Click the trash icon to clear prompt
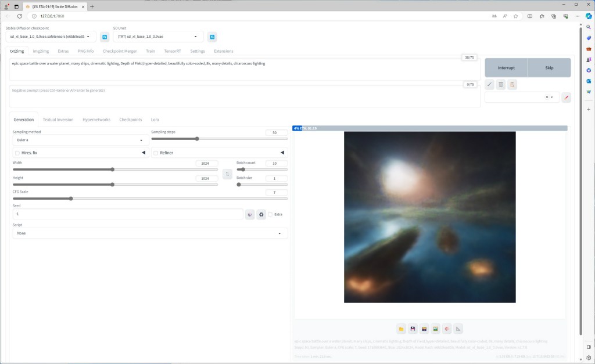Viewport: 595px width, 364px height. point(501,85)
